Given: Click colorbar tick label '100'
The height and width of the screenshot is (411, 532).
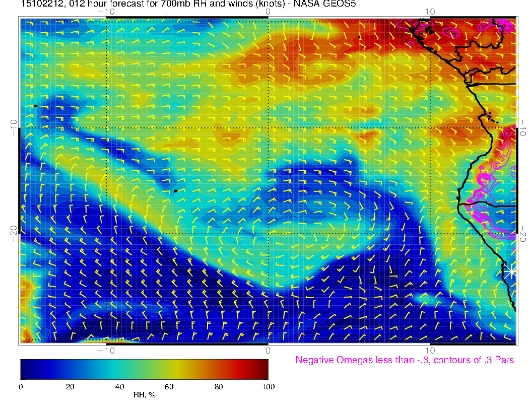Looking at the screenshot, I should tap(269, 387).
